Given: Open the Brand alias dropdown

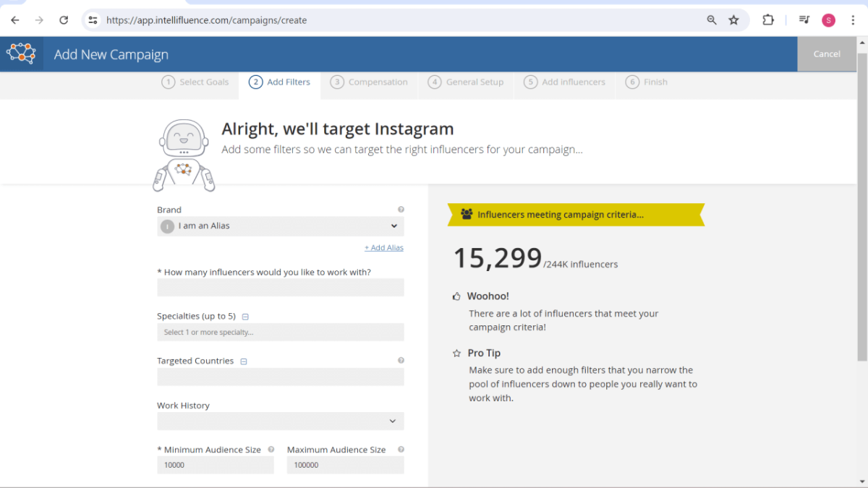Looking at the screenshot, I should 281,226.
